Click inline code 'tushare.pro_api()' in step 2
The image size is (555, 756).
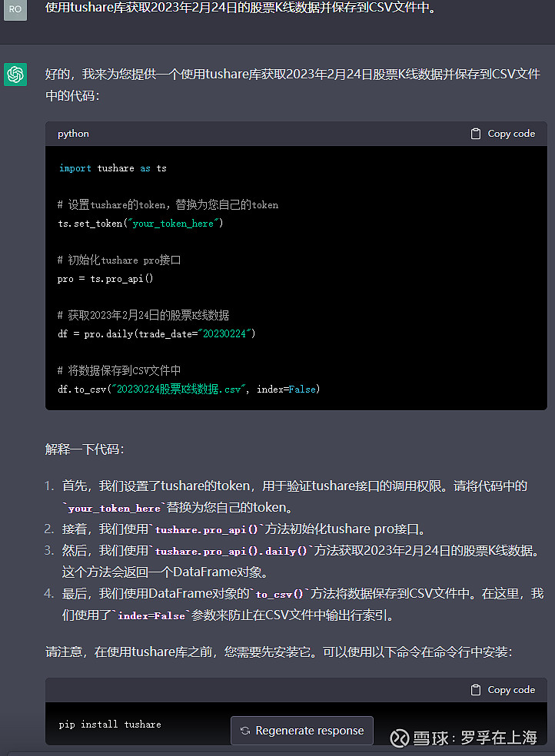pyautogui.click(x=206, y=530)
